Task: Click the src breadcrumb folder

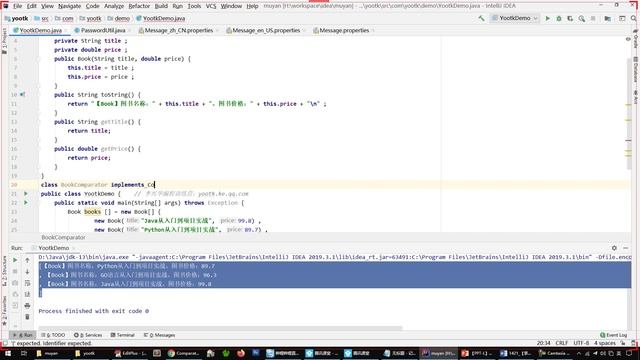Action: [x=42, y=18]
